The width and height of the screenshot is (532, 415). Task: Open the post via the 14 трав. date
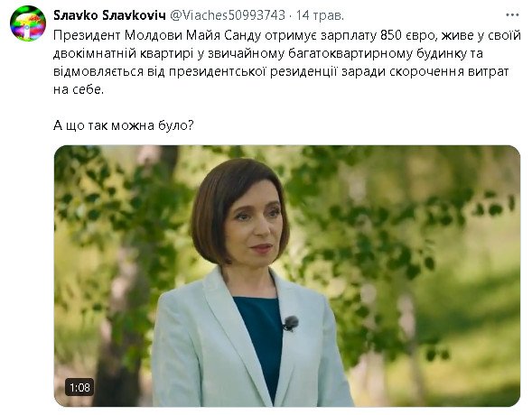point(320,15)
